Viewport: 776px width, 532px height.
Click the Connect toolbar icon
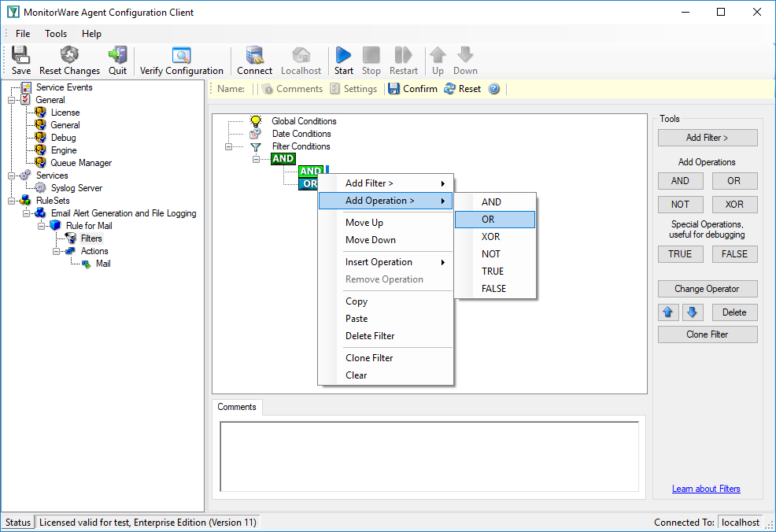coord(255,55)
